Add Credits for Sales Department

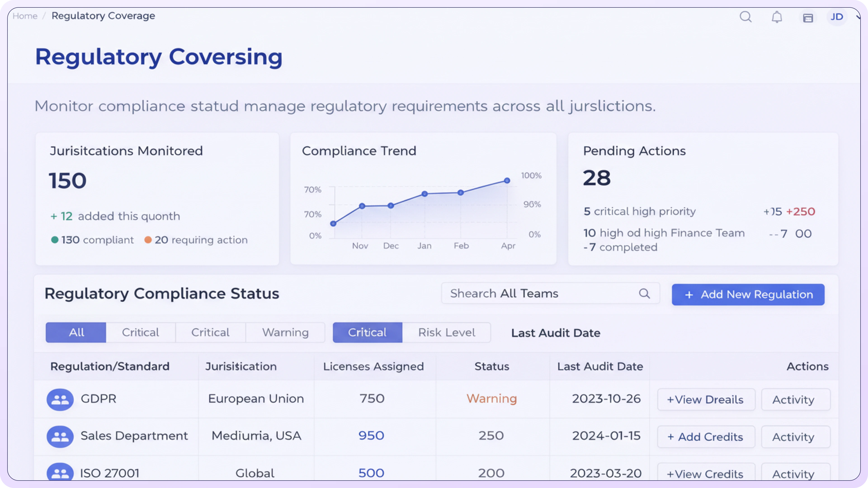pyautogui.click(x=706, y=436)
